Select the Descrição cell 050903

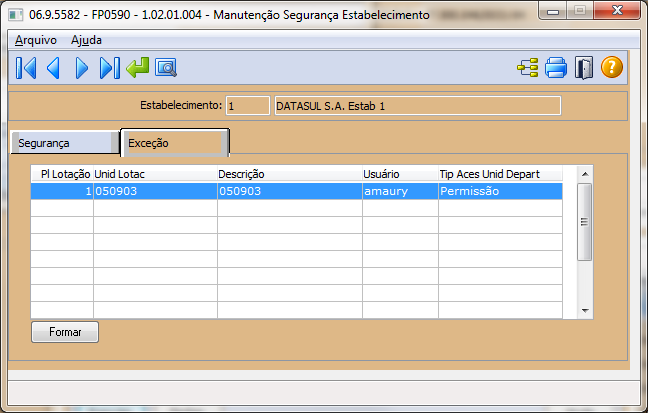[290, 191]
